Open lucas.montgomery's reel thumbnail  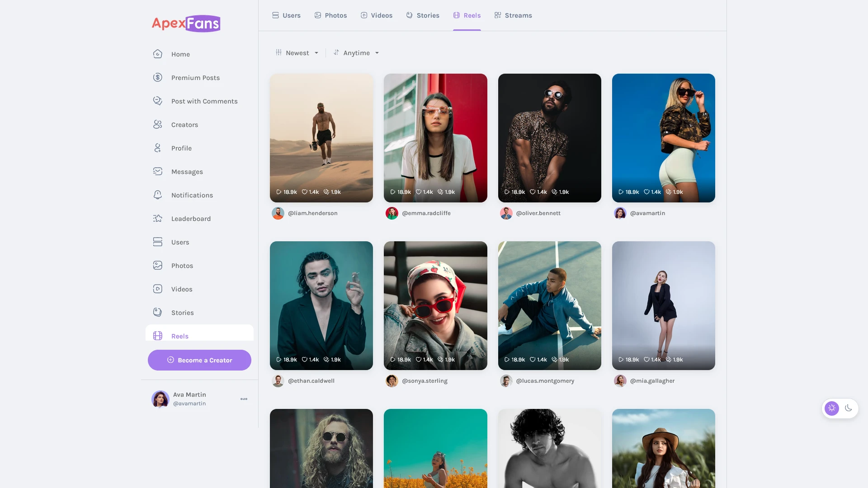coord(549,305)
